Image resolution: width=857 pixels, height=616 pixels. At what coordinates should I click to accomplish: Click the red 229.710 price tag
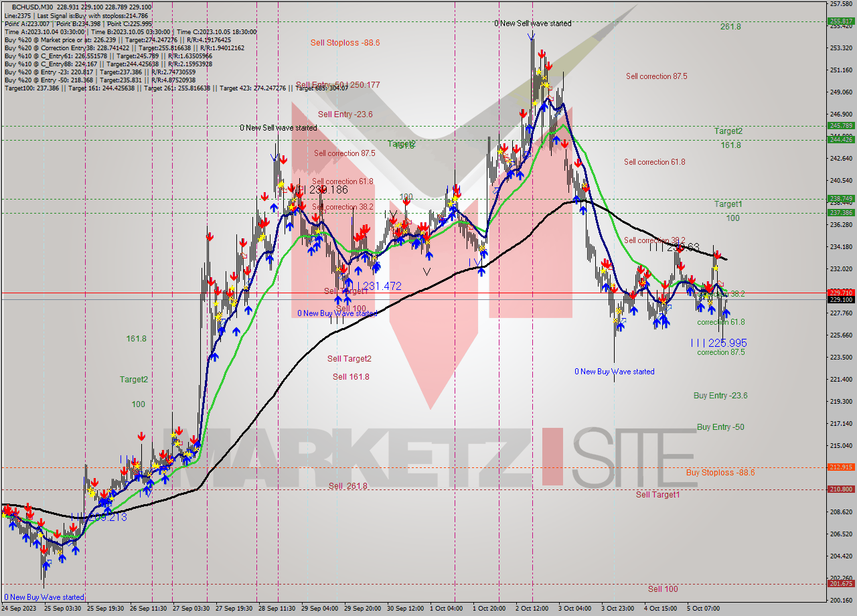coord(842,293)
